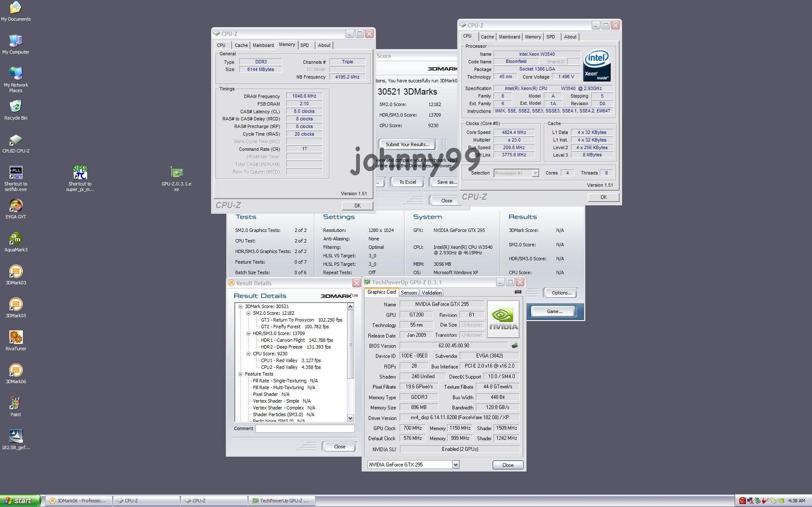Collapse Feature Tests tree node
The height and width of the screenshot is (507, 812).
pos(241,374)
